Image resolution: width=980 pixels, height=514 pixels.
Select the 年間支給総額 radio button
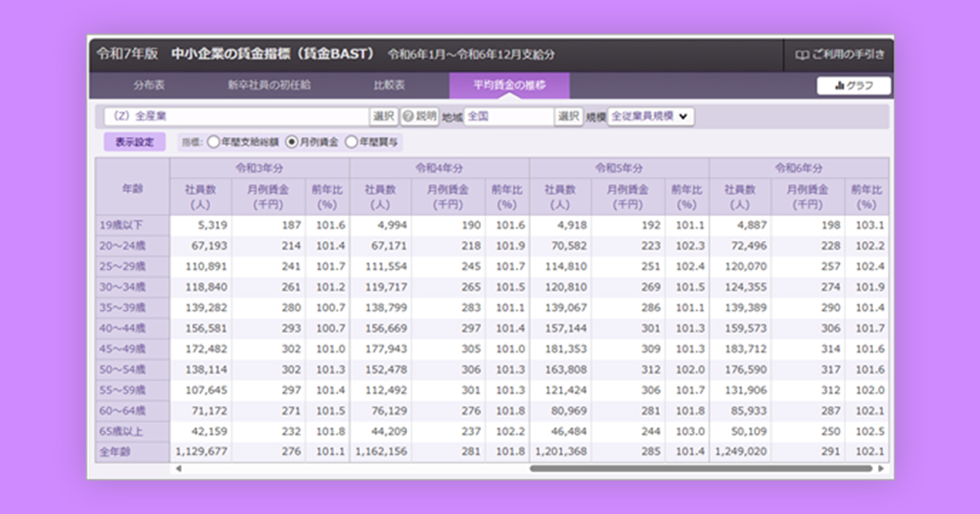[x=214, y=142]
